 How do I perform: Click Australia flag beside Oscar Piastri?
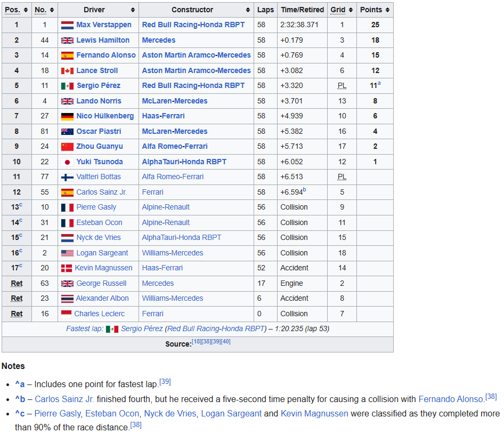point(67,132)
